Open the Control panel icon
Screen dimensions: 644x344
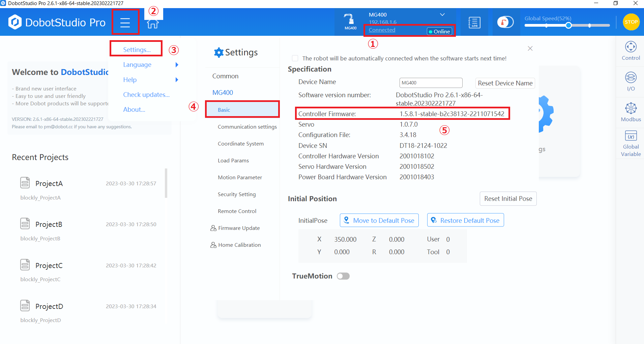point(631,51)
